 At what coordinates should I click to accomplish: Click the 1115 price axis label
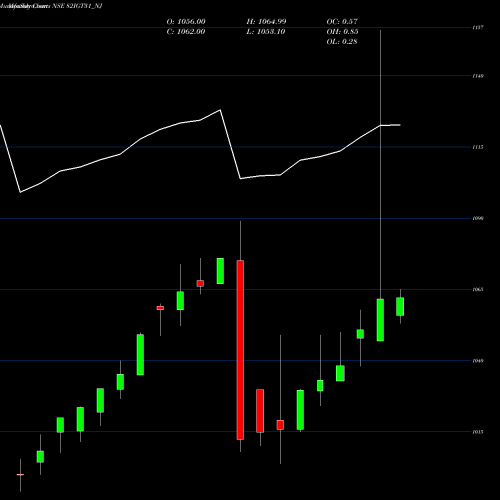[478, 147]
